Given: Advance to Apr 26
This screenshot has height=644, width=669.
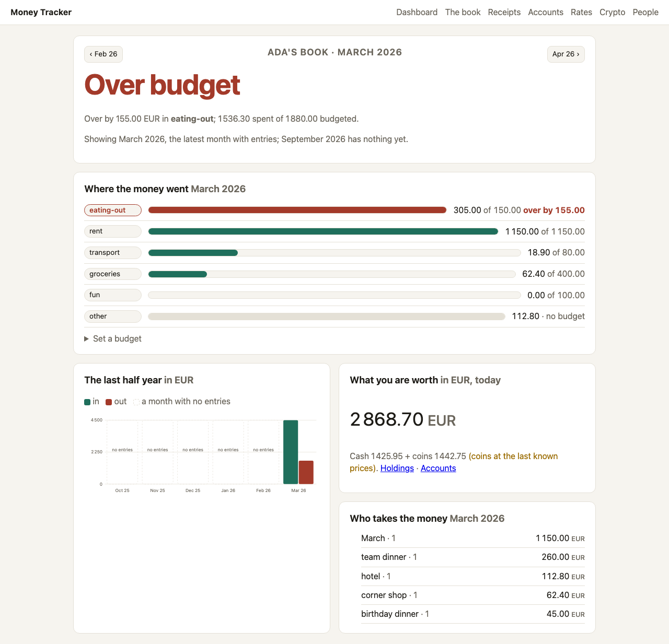Looking at the screenshot, I should coord(566,54).
